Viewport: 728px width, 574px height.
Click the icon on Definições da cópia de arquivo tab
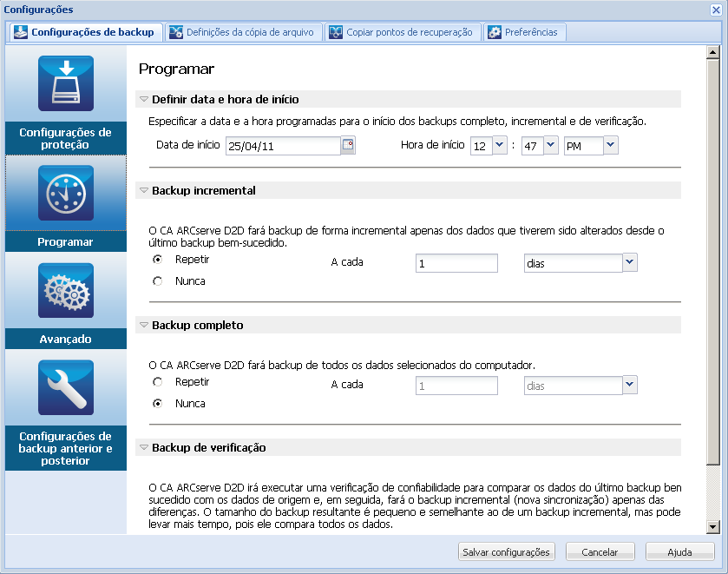(177, 30)
